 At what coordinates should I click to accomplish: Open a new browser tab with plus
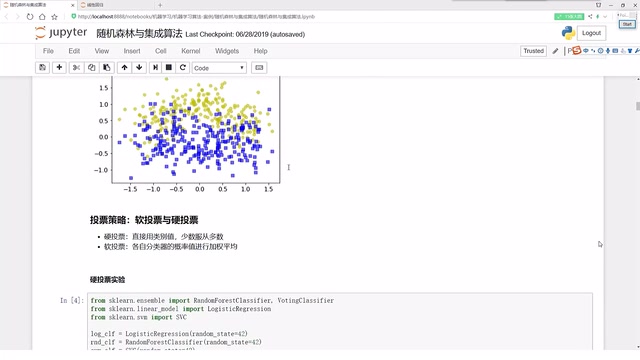(x=160, y=5)
